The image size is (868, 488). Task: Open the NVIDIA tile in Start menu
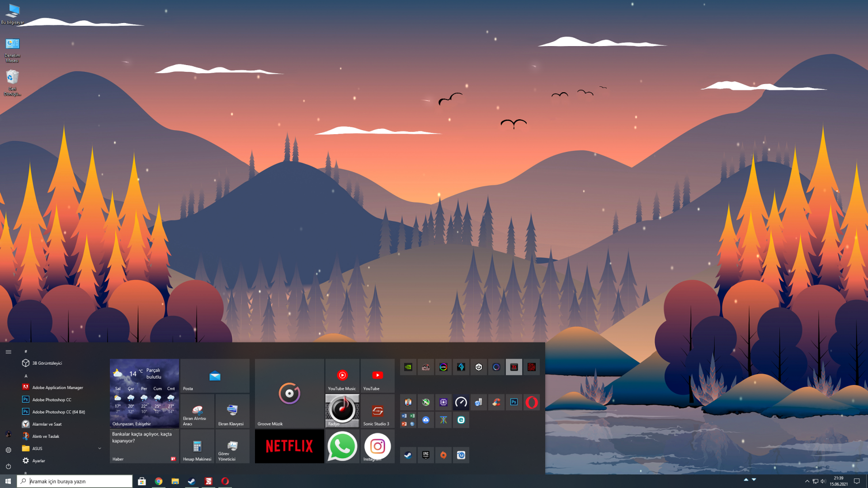tap(408, 367)
